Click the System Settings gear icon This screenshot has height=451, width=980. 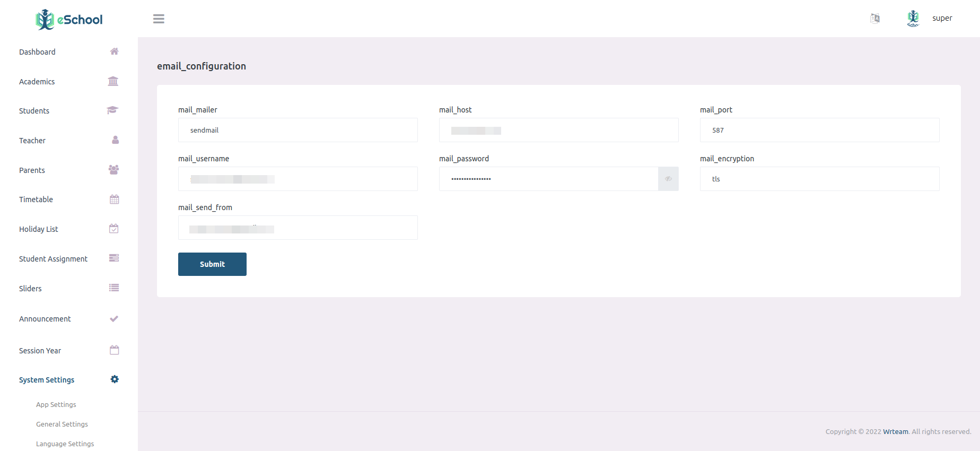pos(115,379)
